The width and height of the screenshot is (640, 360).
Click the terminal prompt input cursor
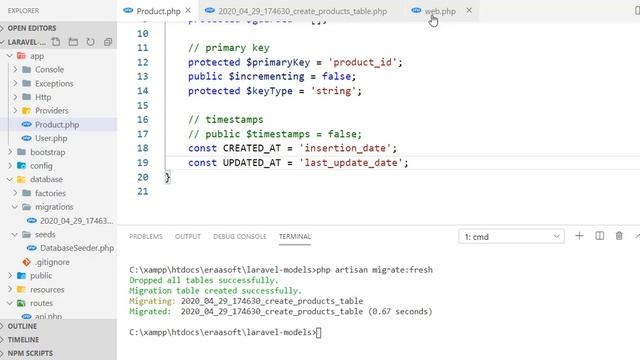319,333
